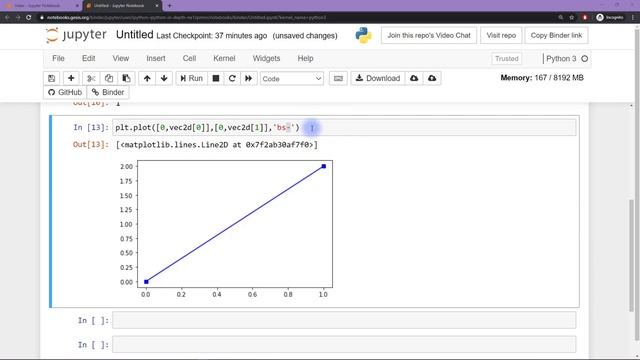Image resolution: width=640 pixels, height=360 pixels.
Task: Click Join this repo's Video Chat
Action: point(429,36)
